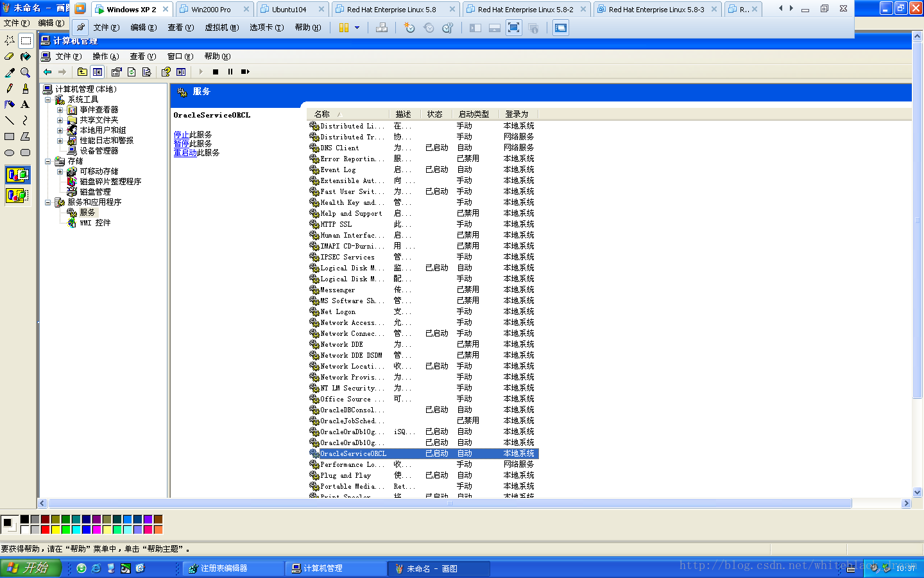Switch to the Ubuntu104 VM tab
This screenshot has width=924, height=578.
[x=292, y=10]
